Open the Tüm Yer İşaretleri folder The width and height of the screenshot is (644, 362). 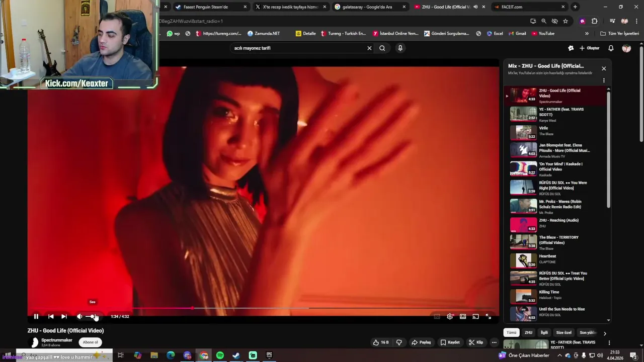(620, 34)
